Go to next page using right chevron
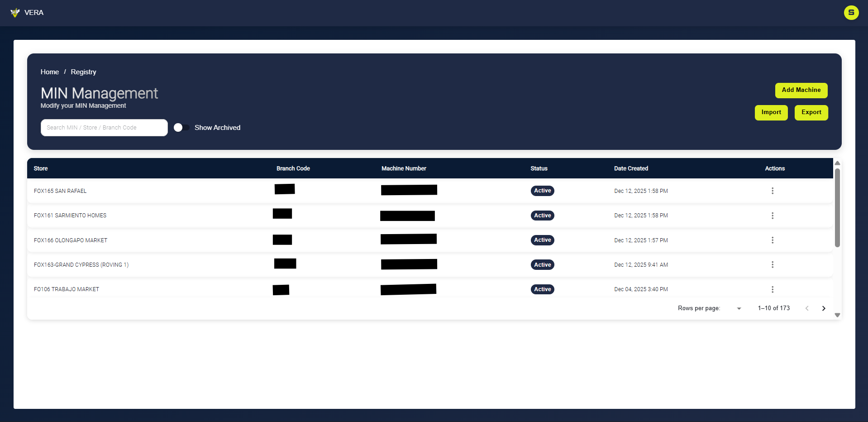The height and width of the screenshot is (422, 868). (x=823, y=308)
